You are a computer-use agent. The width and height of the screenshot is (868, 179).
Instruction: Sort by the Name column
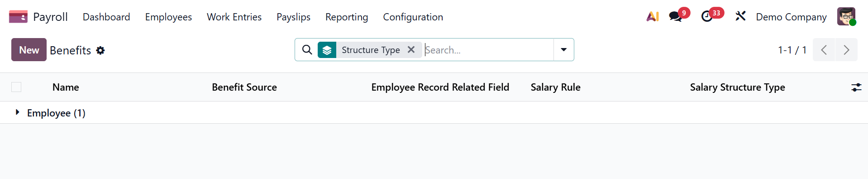click(x=66, y=87)
